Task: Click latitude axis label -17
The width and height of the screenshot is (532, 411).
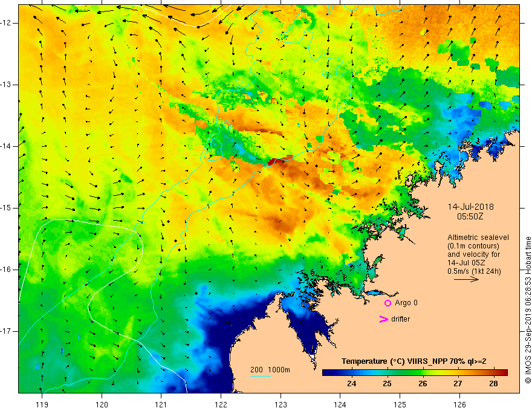Action: [7, 331]
